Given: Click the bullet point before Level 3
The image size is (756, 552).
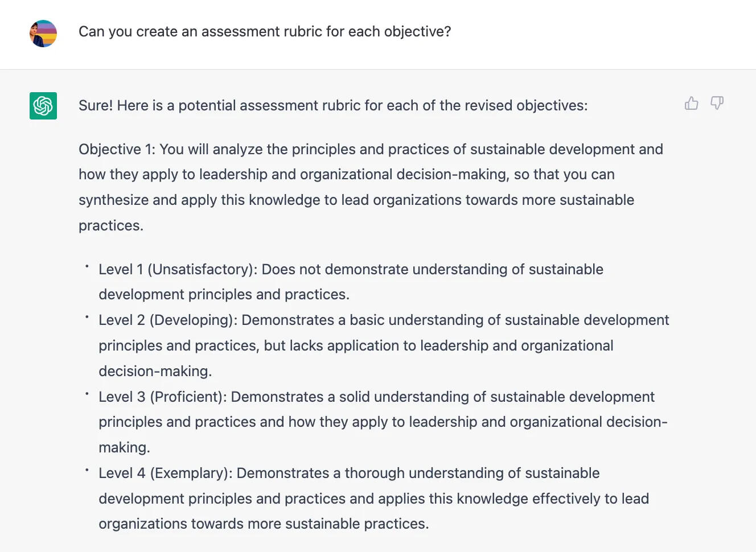Looking at the screenshot, I should [x=87, y=393].
